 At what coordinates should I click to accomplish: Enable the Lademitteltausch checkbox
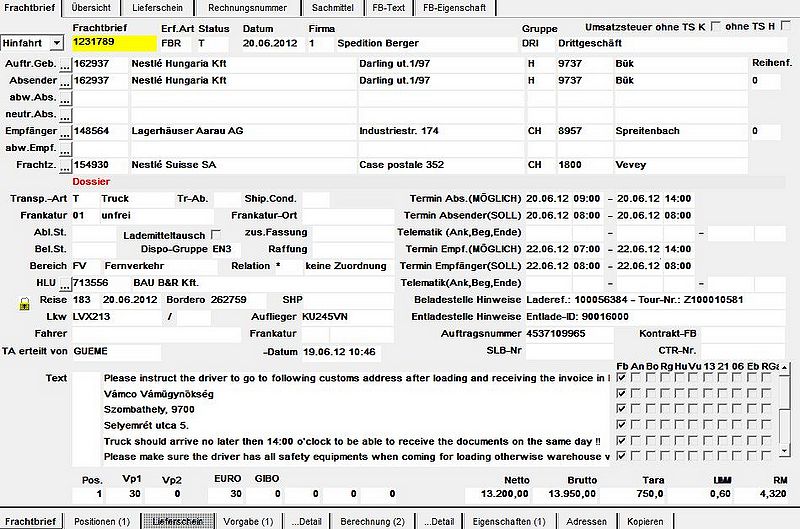[x=216, y=235]
